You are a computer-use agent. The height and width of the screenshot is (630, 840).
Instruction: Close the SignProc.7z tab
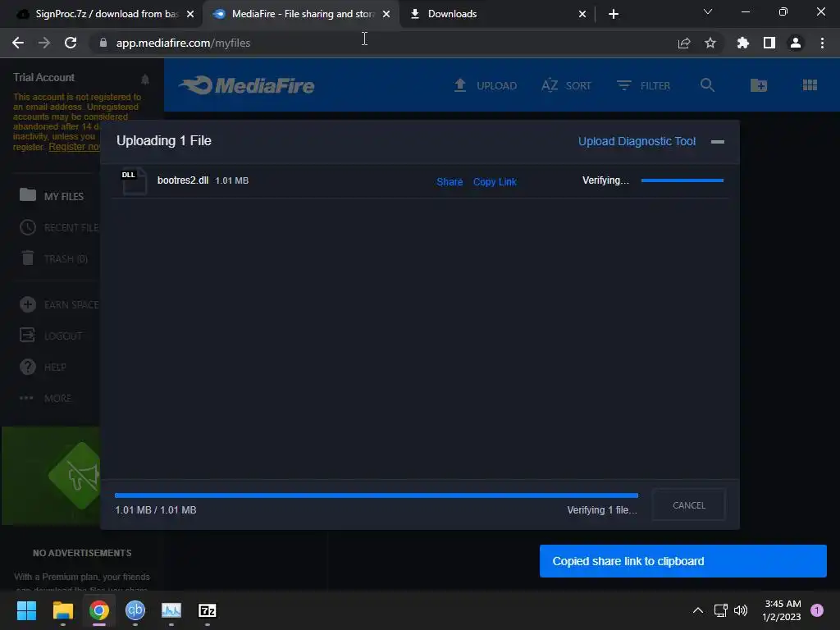190,14
